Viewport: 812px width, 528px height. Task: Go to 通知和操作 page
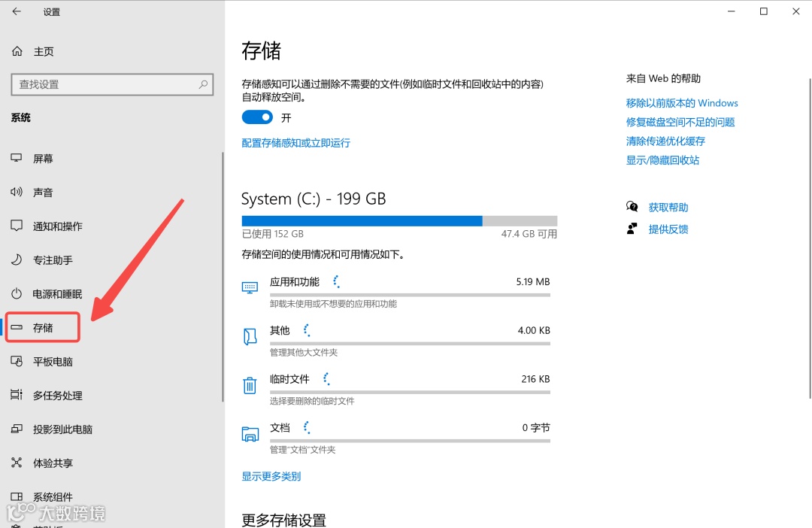(x=57, y=226)
